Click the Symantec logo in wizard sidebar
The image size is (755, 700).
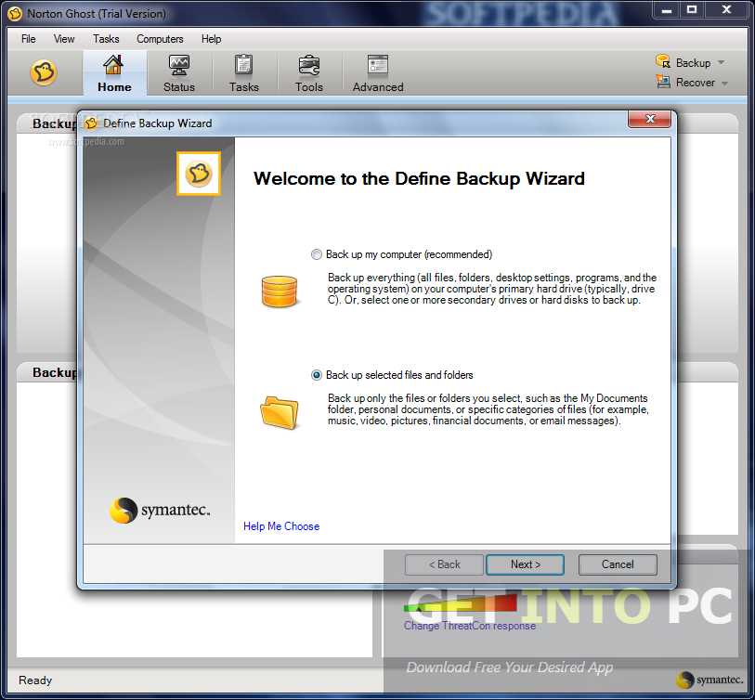[x=160, y=510]
